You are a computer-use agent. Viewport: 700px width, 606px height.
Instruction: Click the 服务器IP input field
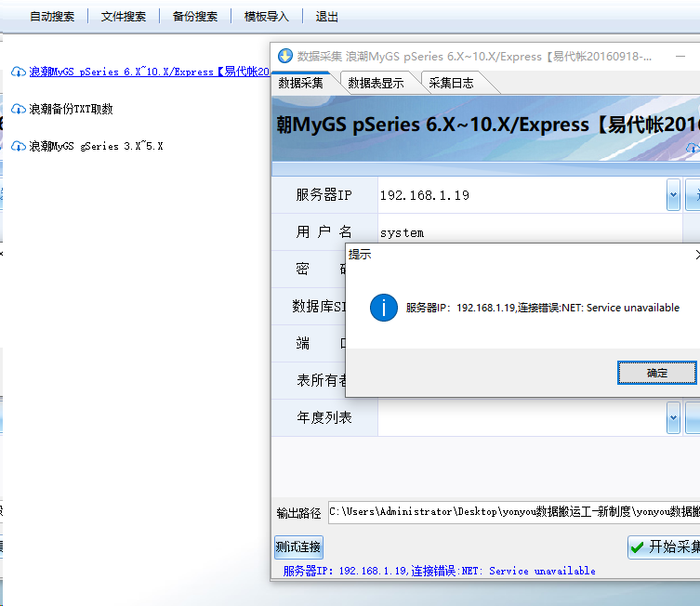point(522,195)
